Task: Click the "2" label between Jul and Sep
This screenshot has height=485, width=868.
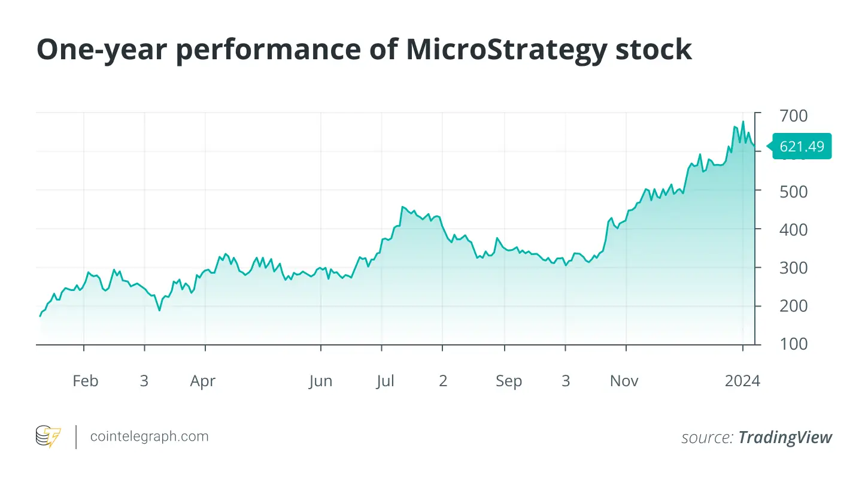Action: 443,381
